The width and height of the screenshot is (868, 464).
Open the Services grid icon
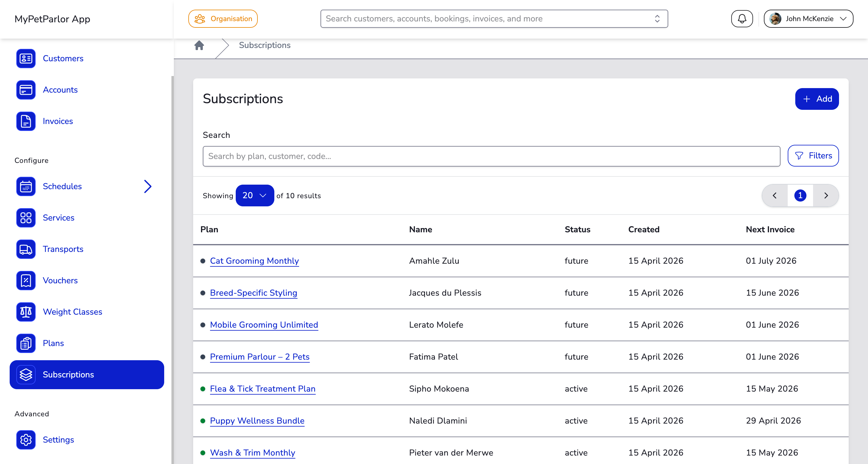pos(26,218)
